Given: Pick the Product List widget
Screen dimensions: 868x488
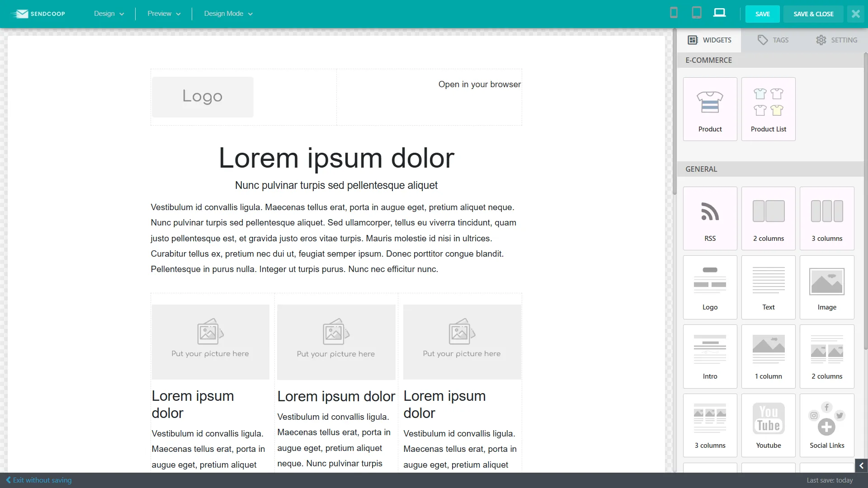Looking at the screenshot, I should click(768, 109).
